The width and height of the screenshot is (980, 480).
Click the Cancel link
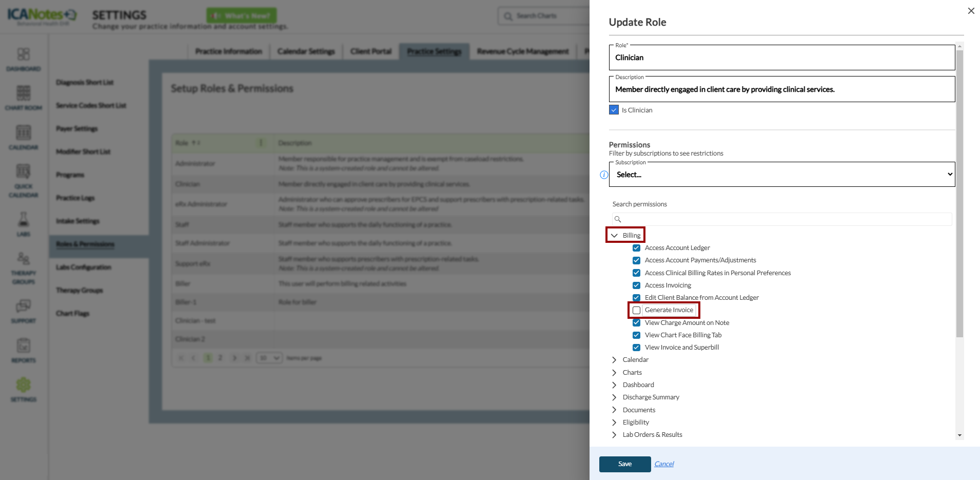[x=664, y=464]
